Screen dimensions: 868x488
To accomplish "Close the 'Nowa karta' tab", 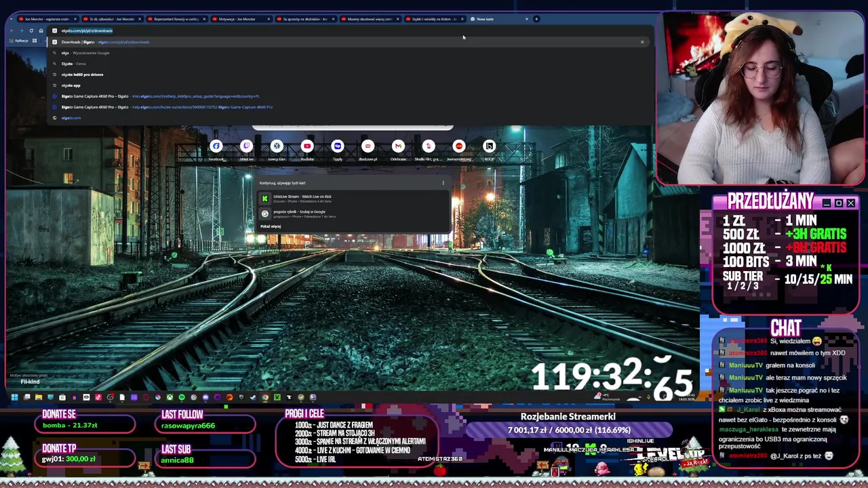I will click(x=526, y=19).
